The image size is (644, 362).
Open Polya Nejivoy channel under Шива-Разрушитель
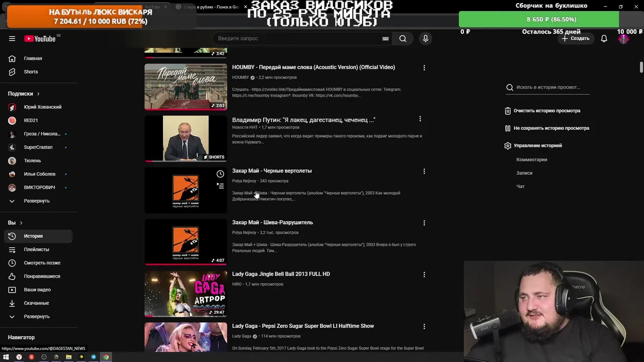pyautogui.click(x=244, y=233)
